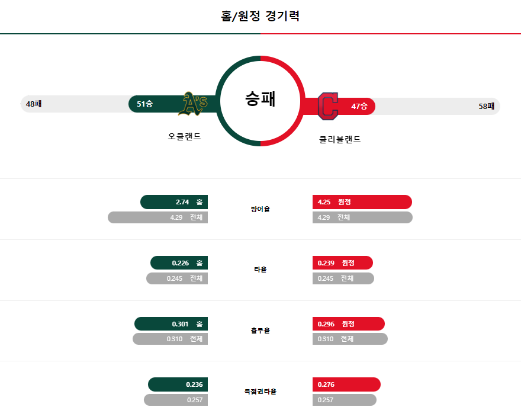Viewport: 521px width, 420px height.
Task: Click the 득점권타율 stat label
Action: [260, 392]
